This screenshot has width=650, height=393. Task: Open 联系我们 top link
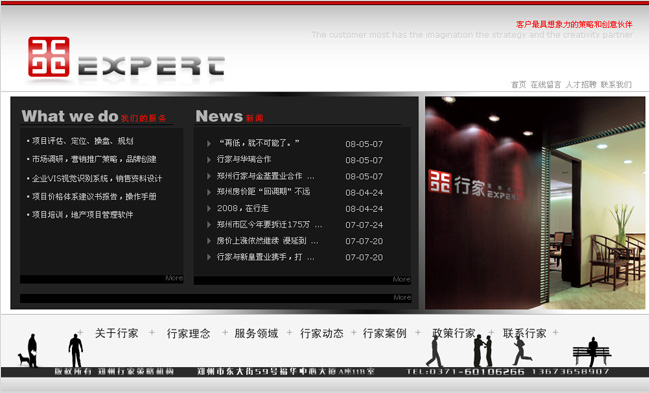616,85
